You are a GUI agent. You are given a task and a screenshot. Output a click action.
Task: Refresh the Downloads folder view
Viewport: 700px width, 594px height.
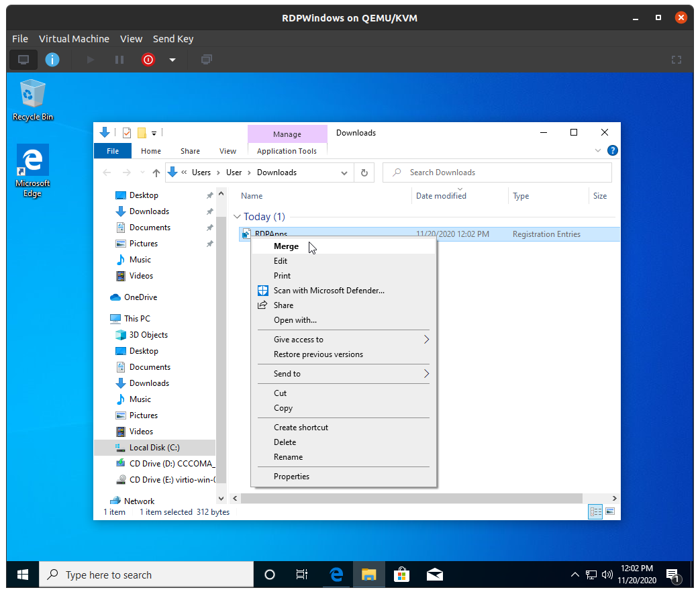click(364, 172)
